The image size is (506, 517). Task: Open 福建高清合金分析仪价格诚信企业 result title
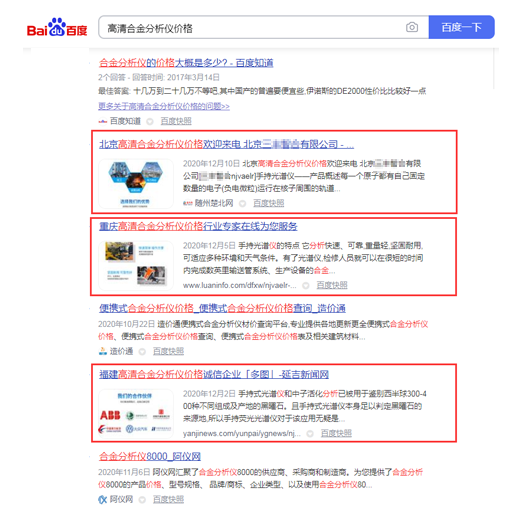click(x=214, y=374)
